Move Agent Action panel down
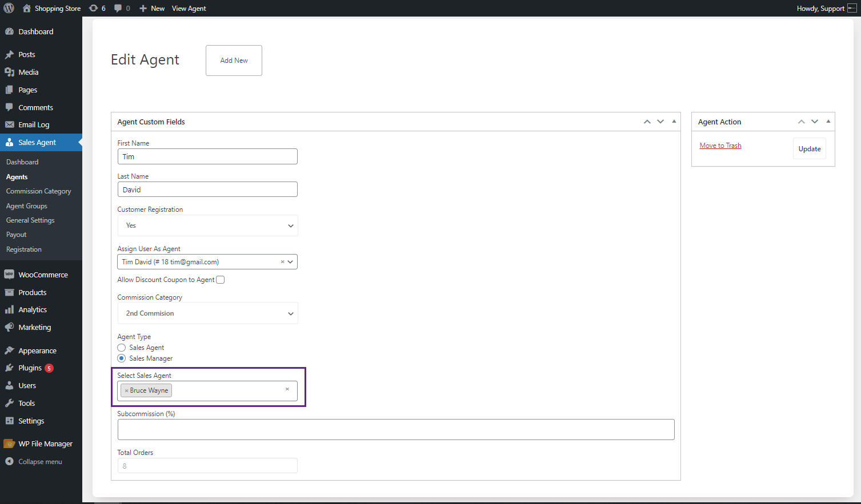The width and height of the screenshot is (861, 504). [815, 122]
